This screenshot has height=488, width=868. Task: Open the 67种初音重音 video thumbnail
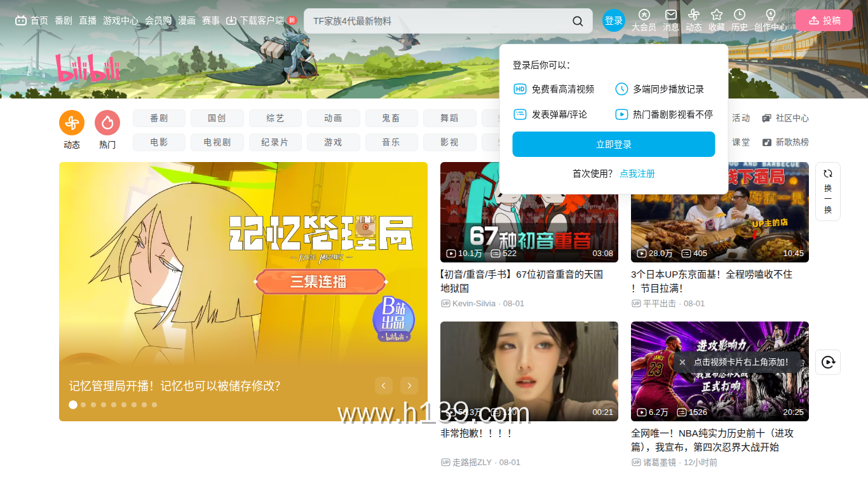pyautogui.click(x=529, y=212)
